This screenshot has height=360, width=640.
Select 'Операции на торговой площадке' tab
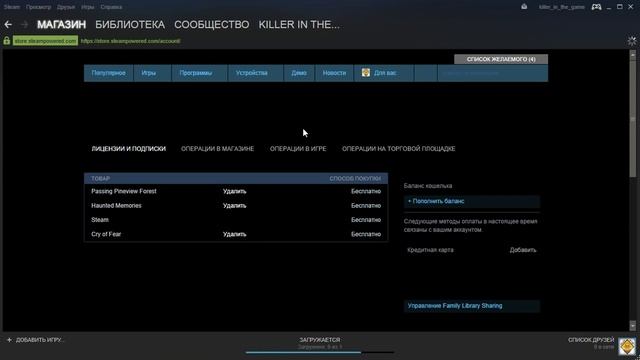pyautogui.click(x=398, y=149)
